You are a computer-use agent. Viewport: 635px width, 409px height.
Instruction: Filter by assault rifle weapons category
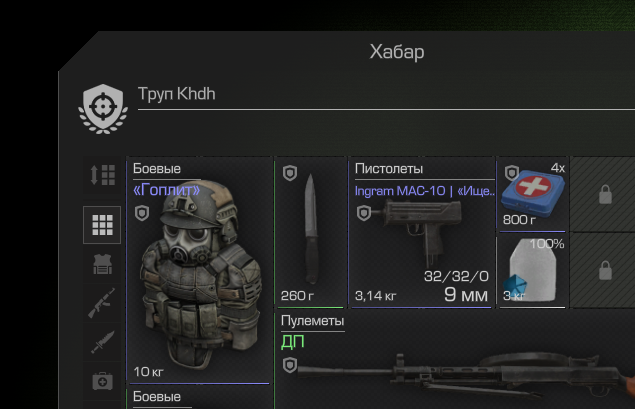tap(102, 302)
